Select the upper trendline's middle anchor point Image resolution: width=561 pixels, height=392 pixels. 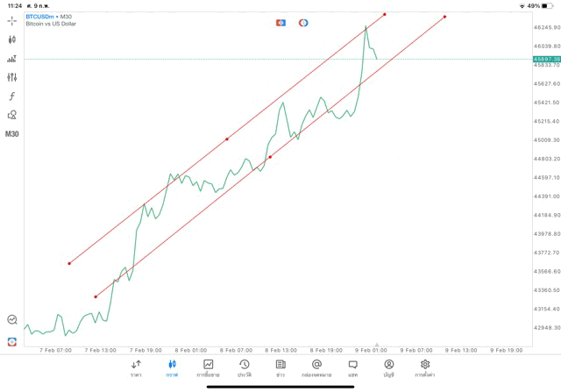coord(227,139)
